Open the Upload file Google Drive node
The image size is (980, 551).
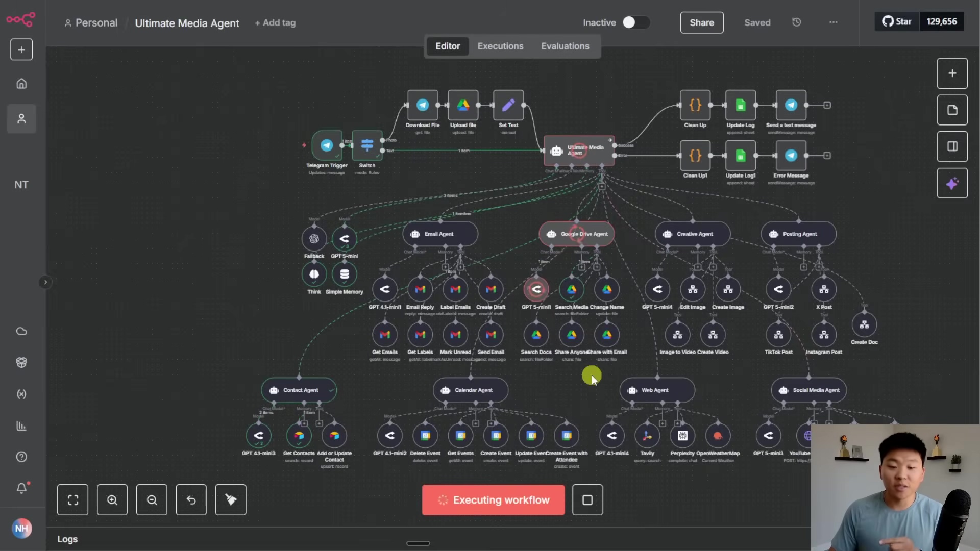pyautogui.click(x=463, y=105)
